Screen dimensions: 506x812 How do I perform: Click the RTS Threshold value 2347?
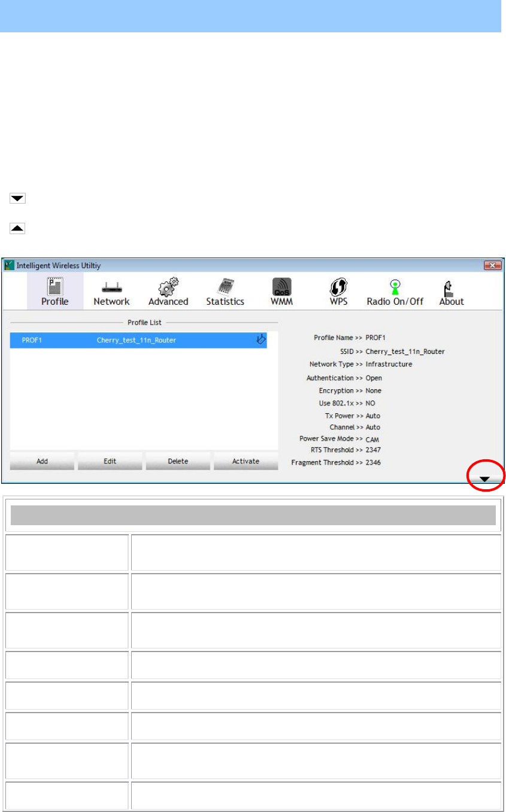(x=373, y=450)
